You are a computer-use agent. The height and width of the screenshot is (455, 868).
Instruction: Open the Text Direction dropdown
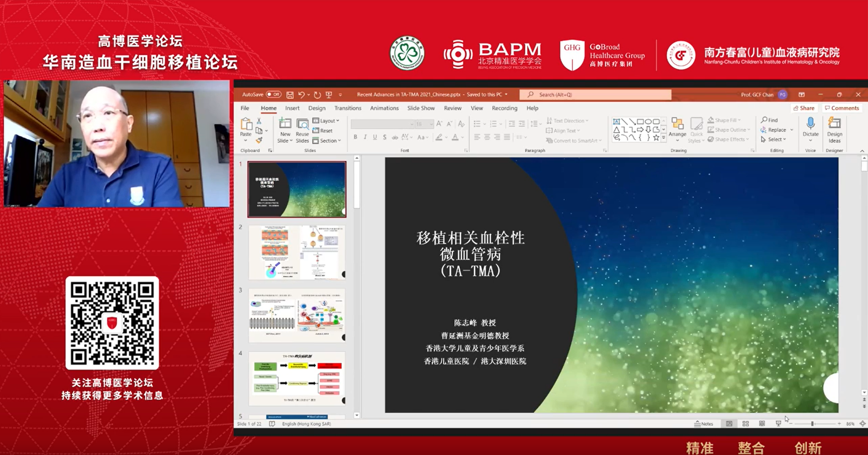(x=567, y=121)
